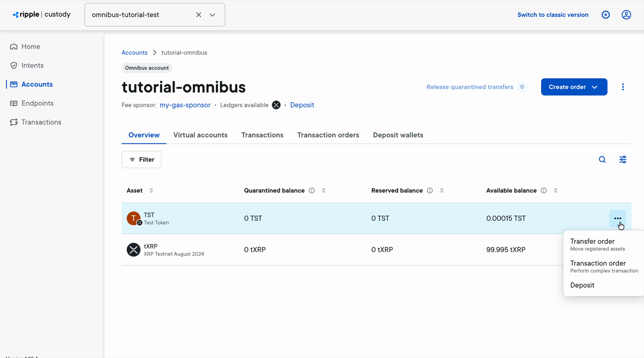Click the tutorial-omnibus breadcrumb text
This screenshot has height=358, width=644.
pos(184,52)
